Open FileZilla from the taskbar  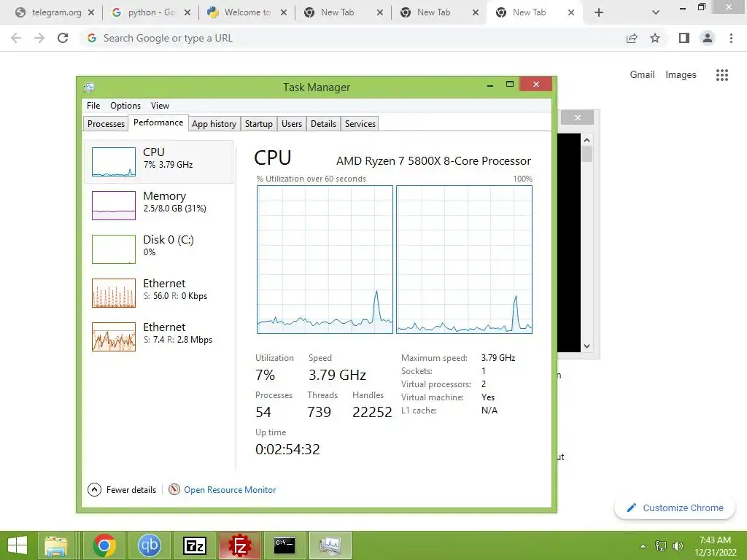click(239, 545)
